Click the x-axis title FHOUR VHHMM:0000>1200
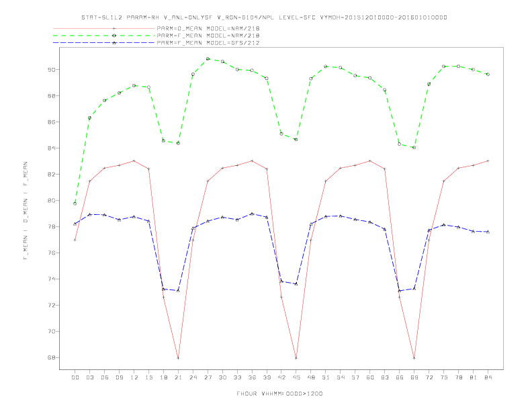Image resolution: width=532 pixels, height=411 pixels. (x=279, y=394)
